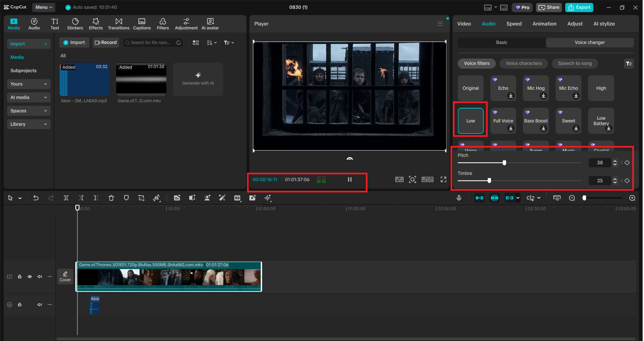Click the Full quality preview icon
The height and width of the screenshot is (341, 644).
[x=399, y=180]
